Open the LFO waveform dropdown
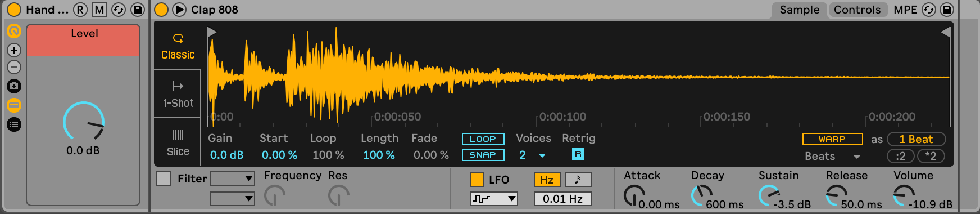The image size is (980, 214). pos(493,199)
